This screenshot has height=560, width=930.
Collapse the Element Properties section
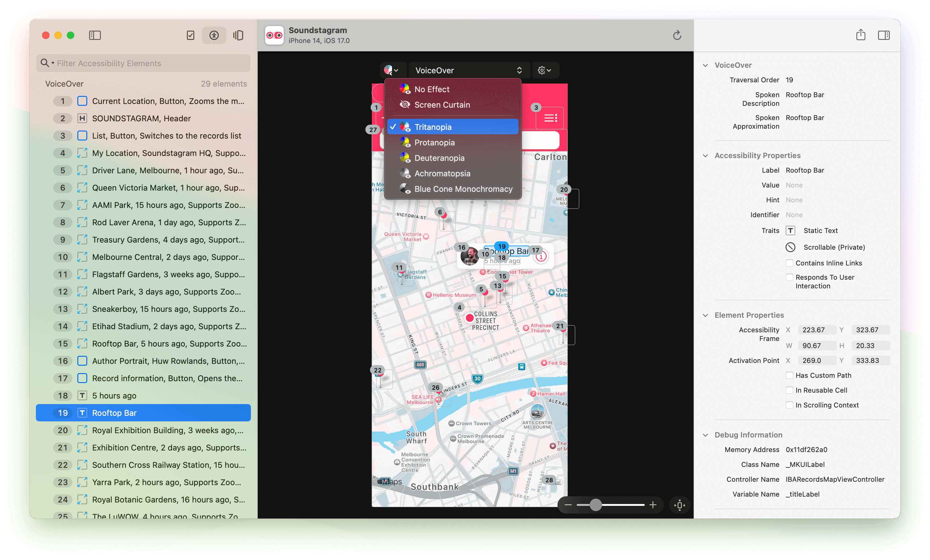tap(705, 315)
